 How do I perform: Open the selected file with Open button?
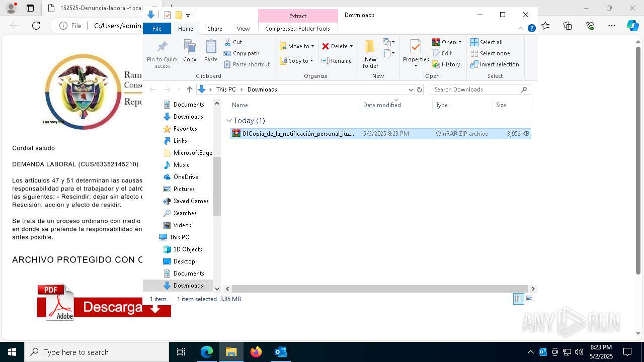coord(444,42)
